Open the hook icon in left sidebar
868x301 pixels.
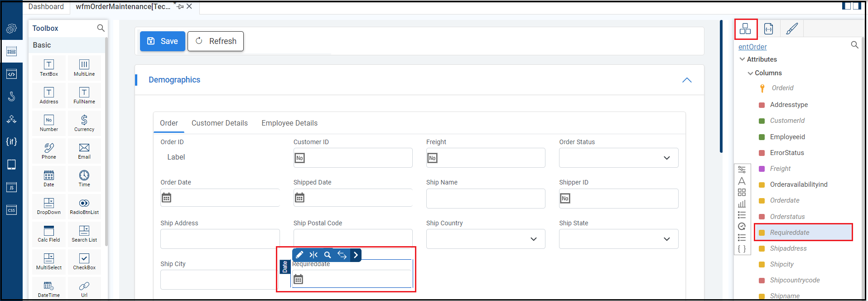pos(11,96)
